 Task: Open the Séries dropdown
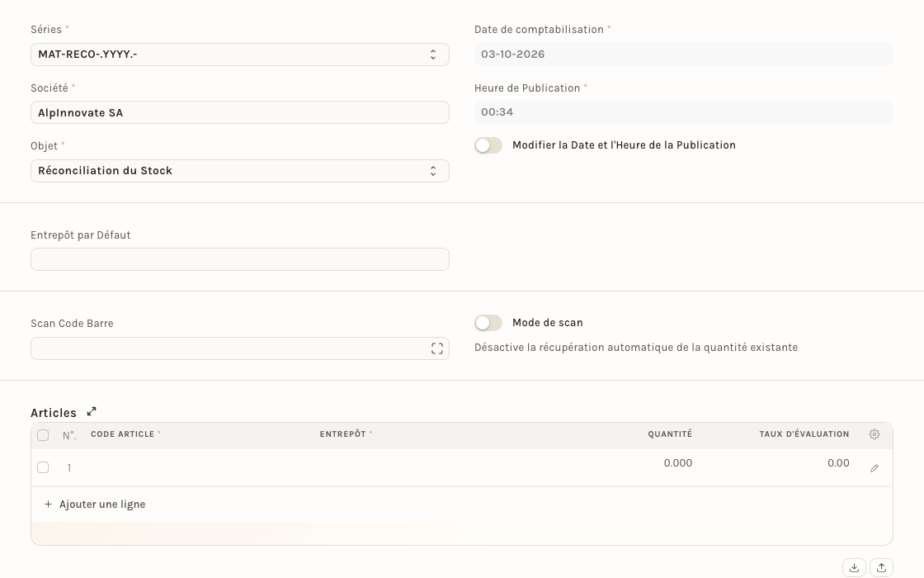(240, 54)
